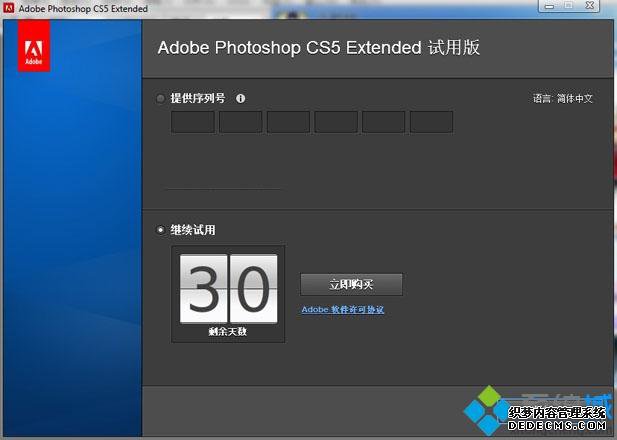Click the fourth serial number field
Viewport: 617px width, 440px height.
(336, 122)
